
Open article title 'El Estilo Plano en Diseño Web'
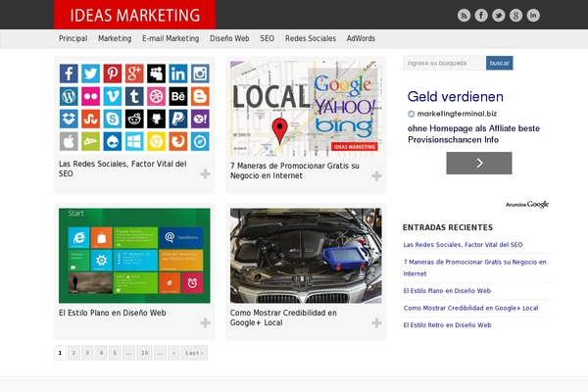coord(112,313)
